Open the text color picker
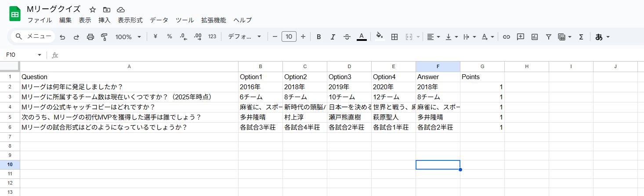Screen dimensions: 644x196 [362, 37]
